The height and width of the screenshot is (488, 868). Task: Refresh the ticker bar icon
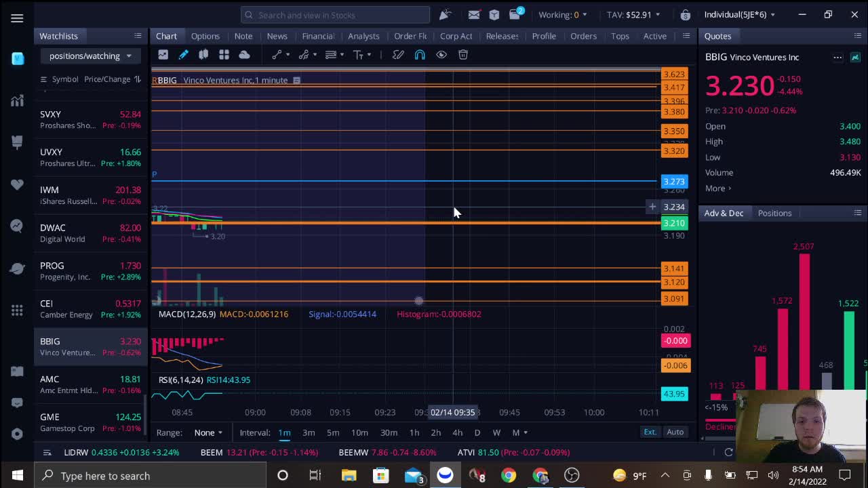(x=728, y=452)
